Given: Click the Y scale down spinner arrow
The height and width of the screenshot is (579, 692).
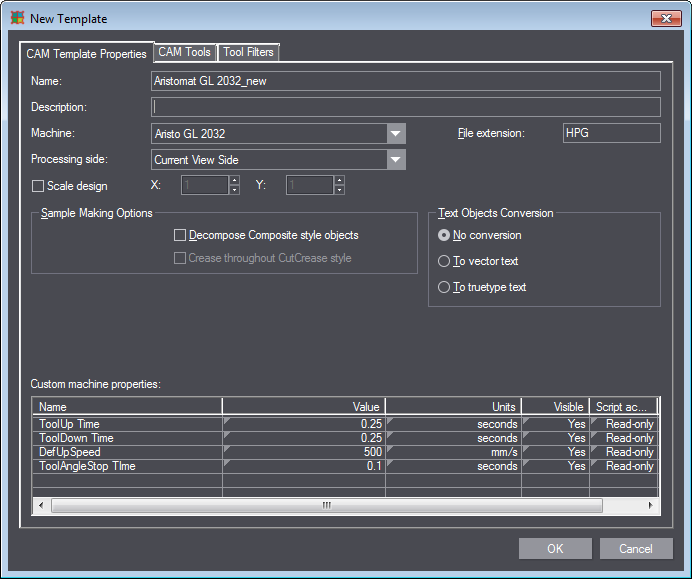Looking at the screenshot, I should coord(339,190).
